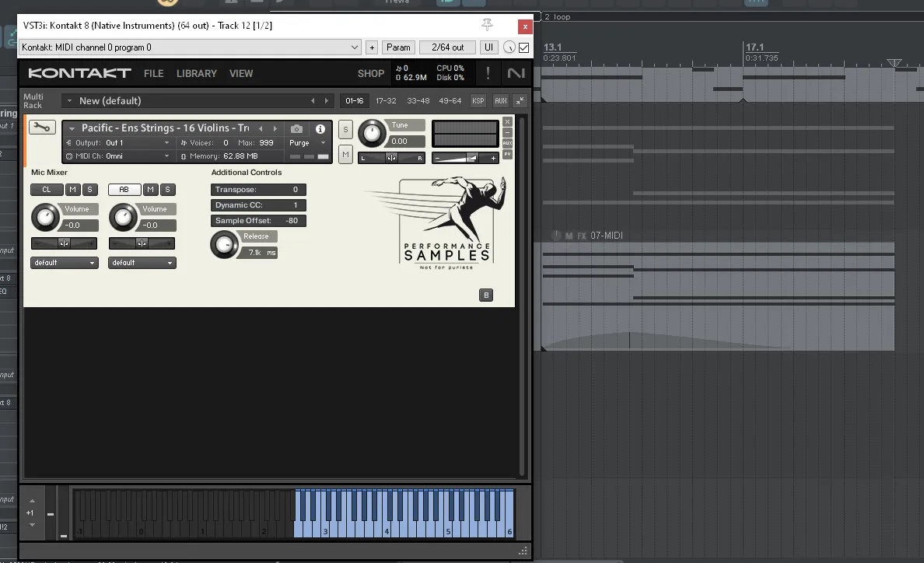Select next multi in Multi Rack

327,101
